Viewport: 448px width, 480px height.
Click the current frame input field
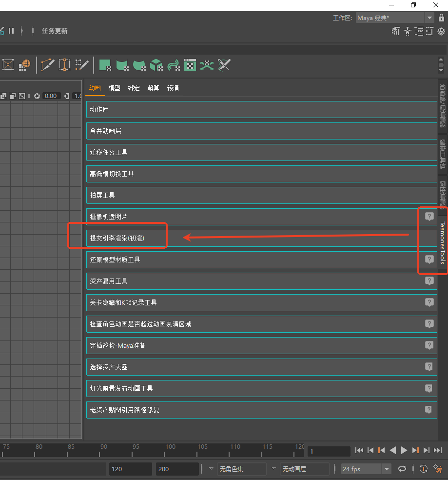tap(329, 451)
